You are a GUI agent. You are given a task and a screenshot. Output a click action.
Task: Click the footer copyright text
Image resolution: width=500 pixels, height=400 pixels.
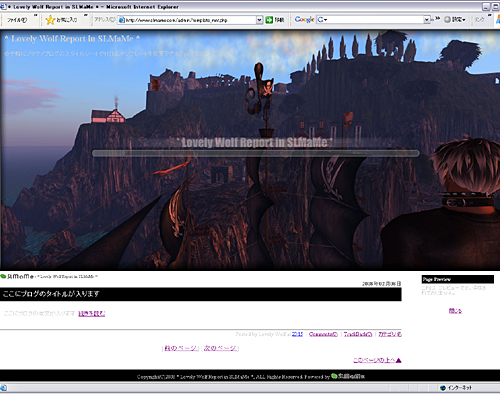click(233, 377)
